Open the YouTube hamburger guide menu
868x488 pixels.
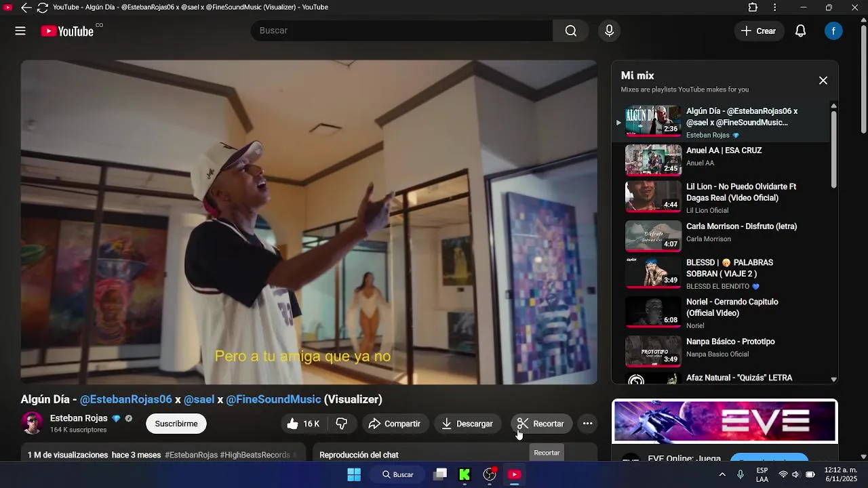20,30
